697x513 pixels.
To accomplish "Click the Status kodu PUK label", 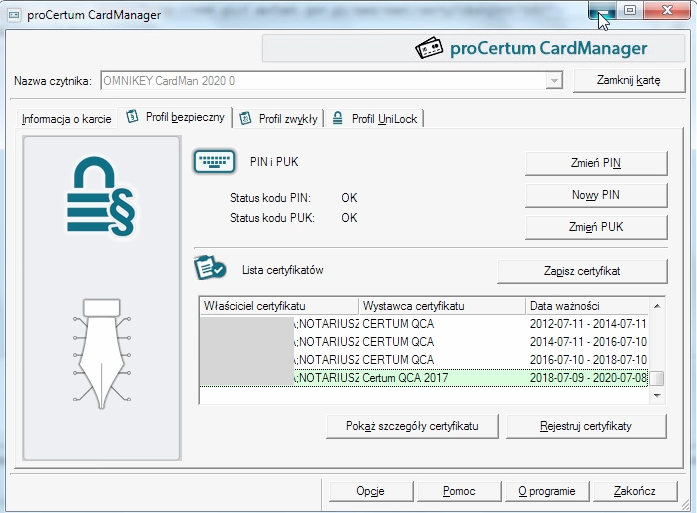I will pyautogui.click(x=272, y=218).
